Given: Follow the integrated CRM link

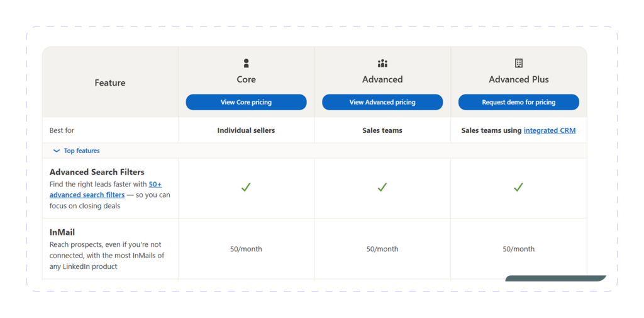Looking at the screenshot, I should pos(550,130).
